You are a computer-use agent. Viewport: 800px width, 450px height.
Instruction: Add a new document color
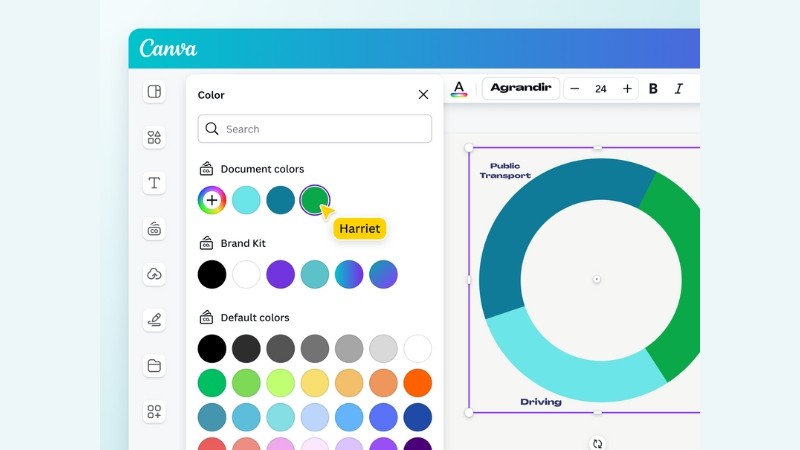[212, 200]
